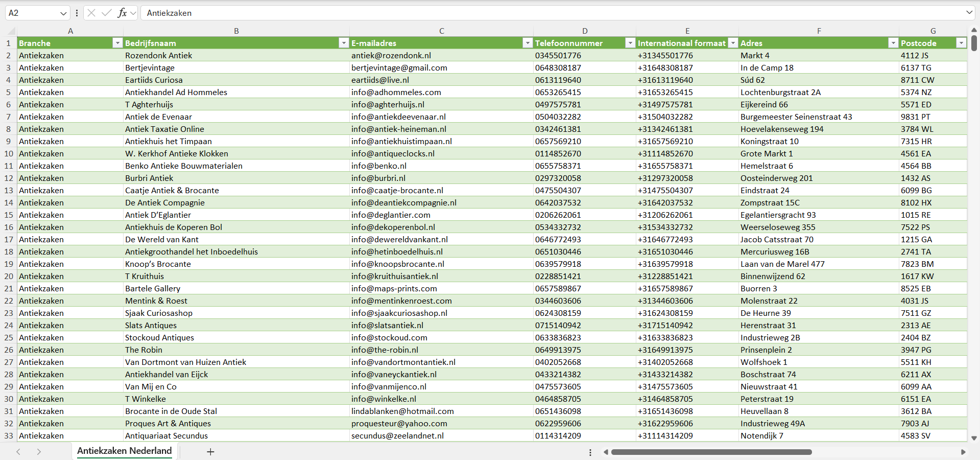Viewport: 980px width, 460px height.
Task: Open the E-mailadres filter dropdown
Action: coord(528,43)
